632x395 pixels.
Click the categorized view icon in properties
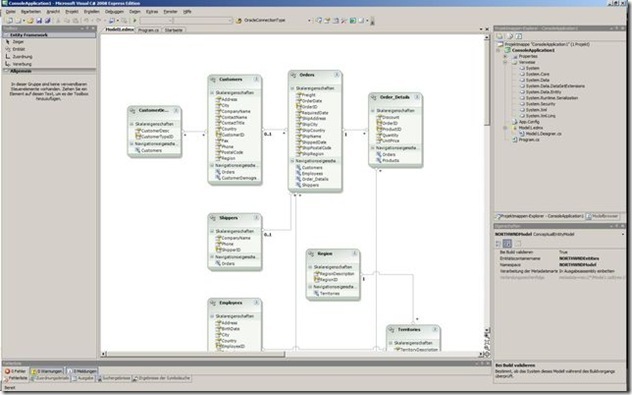498,243
